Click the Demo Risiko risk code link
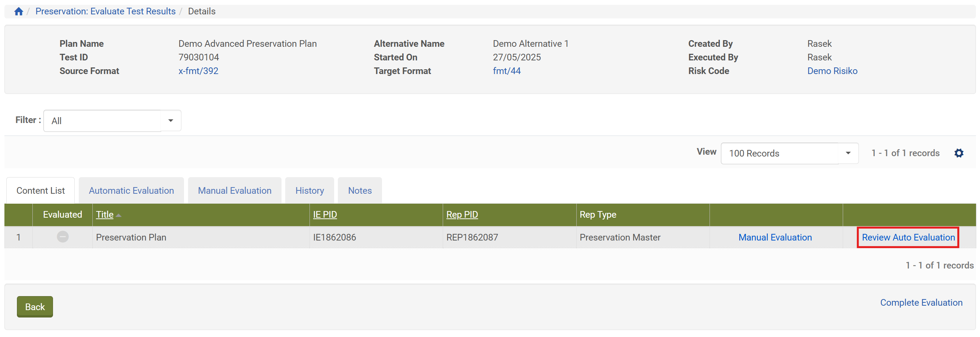 [832, 71]
